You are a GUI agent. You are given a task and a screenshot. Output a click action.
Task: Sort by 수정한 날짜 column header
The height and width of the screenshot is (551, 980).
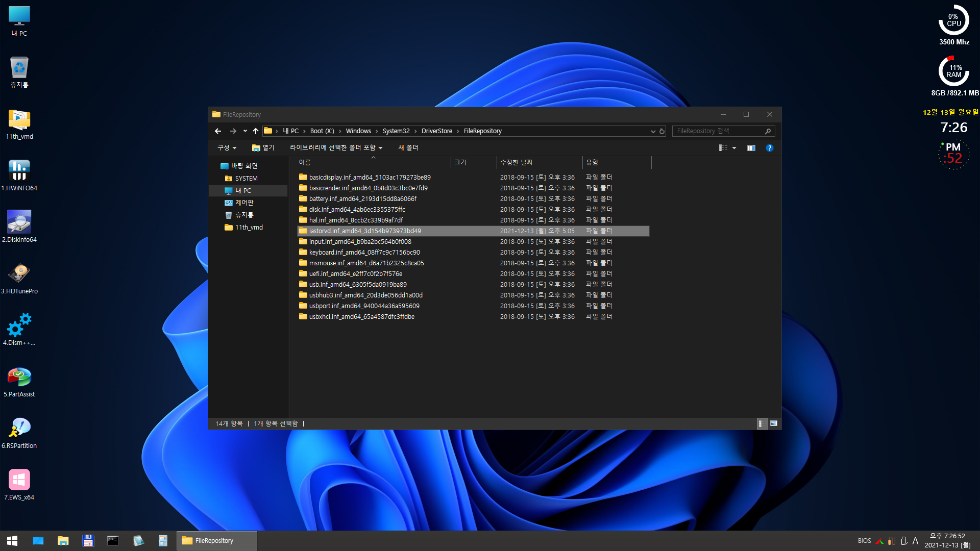pyautogui.click(x=539, y=162)
